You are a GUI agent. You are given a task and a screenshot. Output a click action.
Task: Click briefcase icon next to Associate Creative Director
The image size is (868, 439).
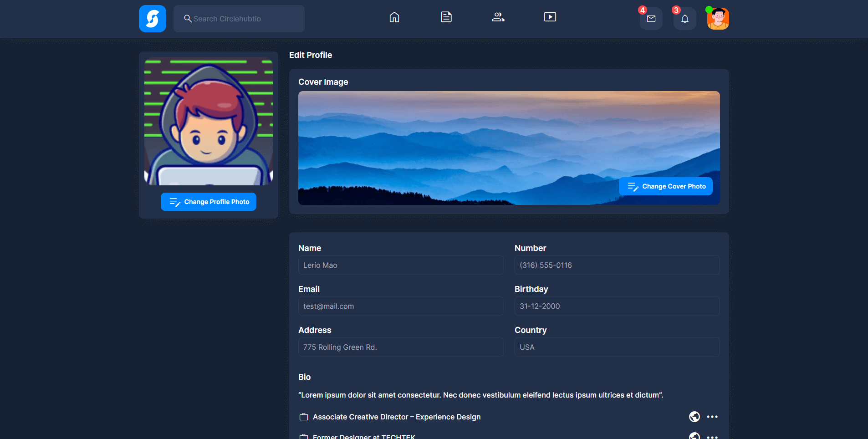pos(304,417)
